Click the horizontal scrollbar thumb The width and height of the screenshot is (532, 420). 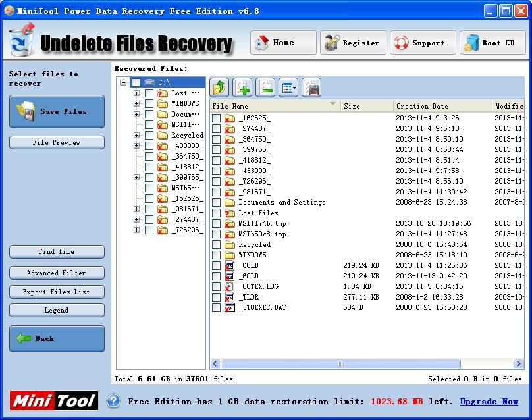point(340,363)
